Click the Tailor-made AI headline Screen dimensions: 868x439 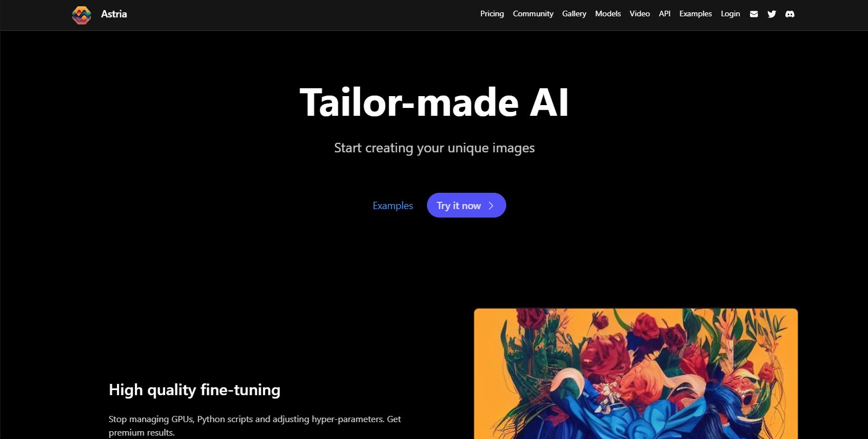(x=434, y=102)
